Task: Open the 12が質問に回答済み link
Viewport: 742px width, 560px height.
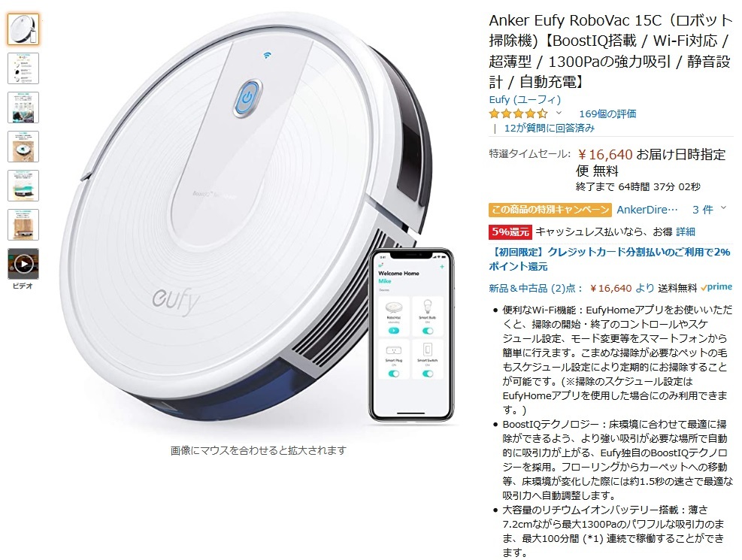Action: coord(549,129)
